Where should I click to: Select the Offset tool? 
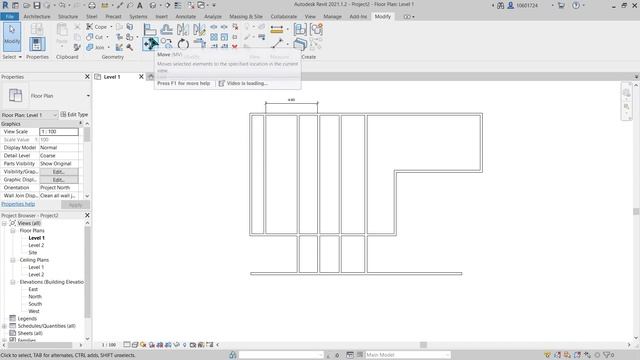tap(166, 29)
